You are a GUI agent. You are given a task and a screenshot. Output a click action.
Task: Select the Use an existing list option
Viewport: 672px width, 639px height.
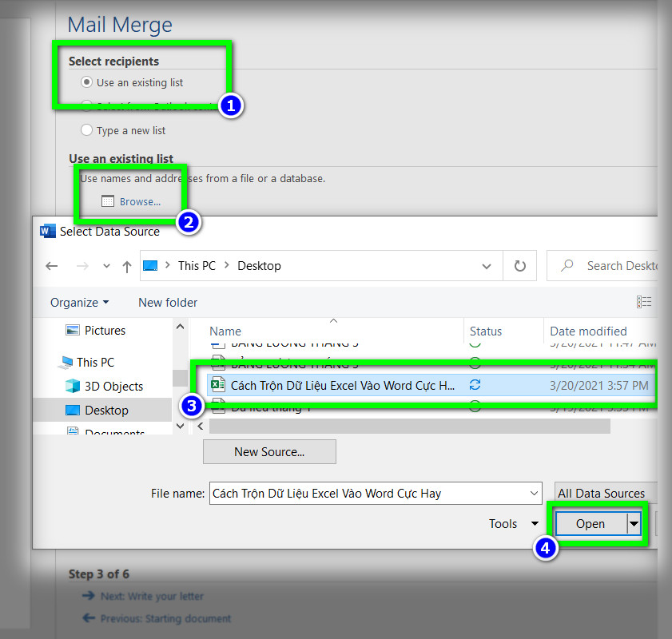coord(87,82)
